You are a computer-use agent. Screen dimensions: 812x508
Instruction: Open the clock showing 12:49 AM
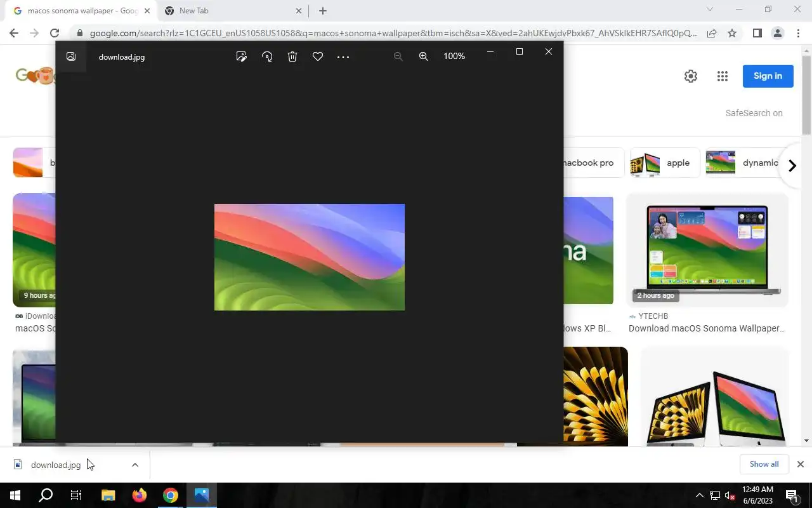pos(757,495)
